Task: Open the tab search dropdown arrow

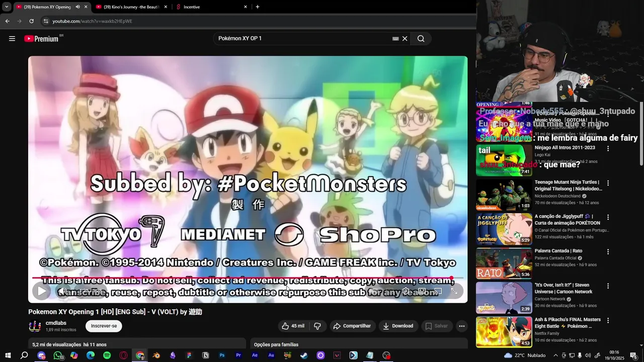Action: (x=7, y=7)
